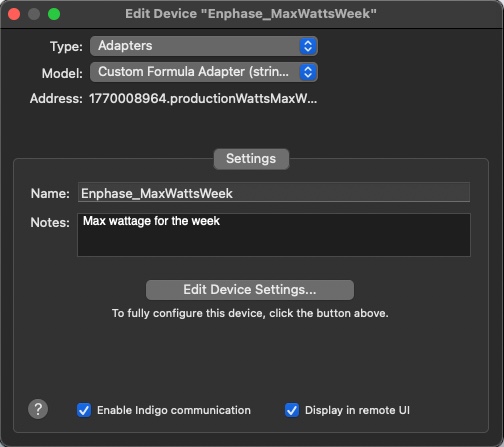Screen dimensions: 504x447
Task: Click Edit Device Settings button
Action: (x=250, y=290)
